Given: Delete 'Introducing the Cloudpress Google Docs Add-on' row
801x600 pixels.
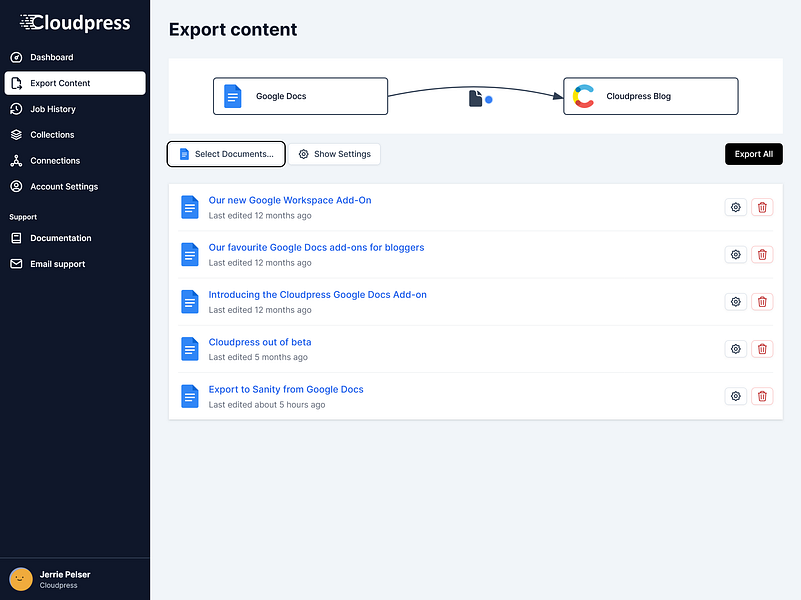Looking at the screenshot, I should point(762,302).
